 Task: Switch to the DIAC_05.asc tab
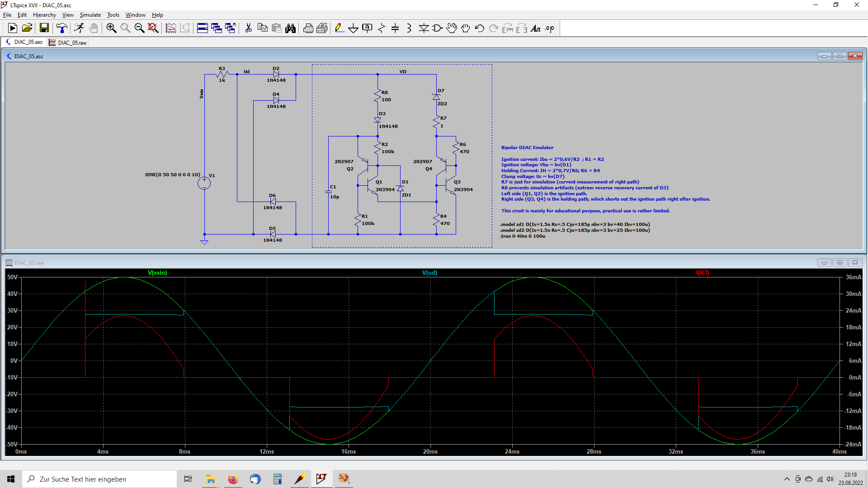click(x=24, y=42)
